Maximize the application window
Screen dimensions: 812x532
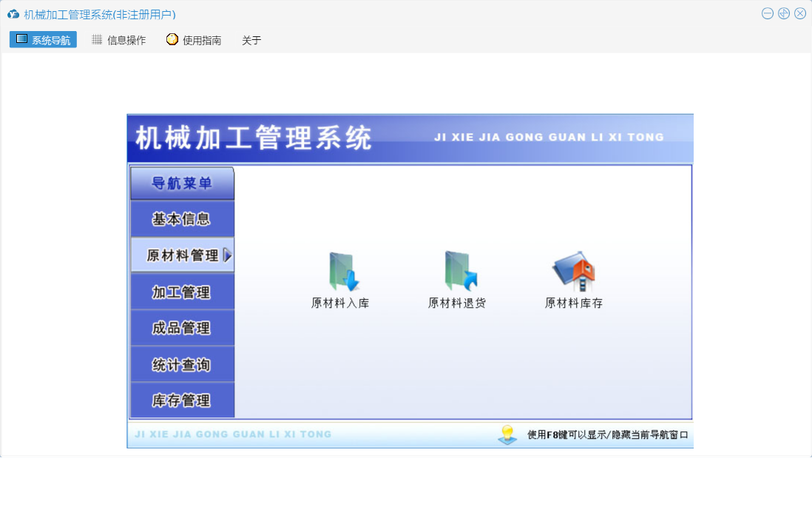coord(784,13)
